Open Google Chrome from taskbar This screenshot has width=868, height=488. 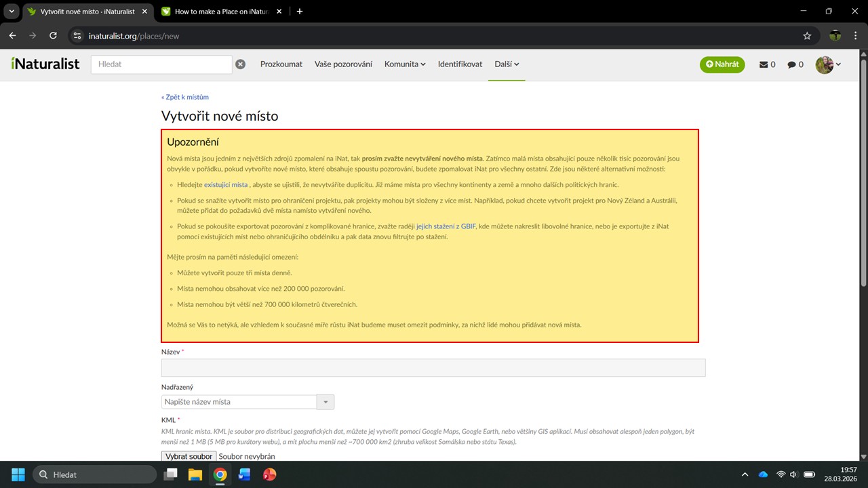(x=220, y=474)
